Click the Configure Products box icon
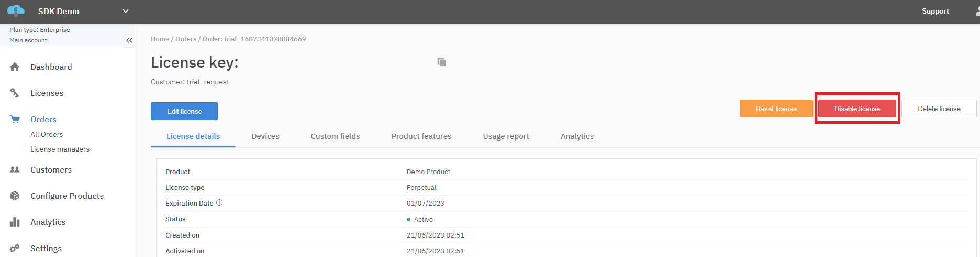This screenshot has width=980, height=257. (x=15, y=196)
